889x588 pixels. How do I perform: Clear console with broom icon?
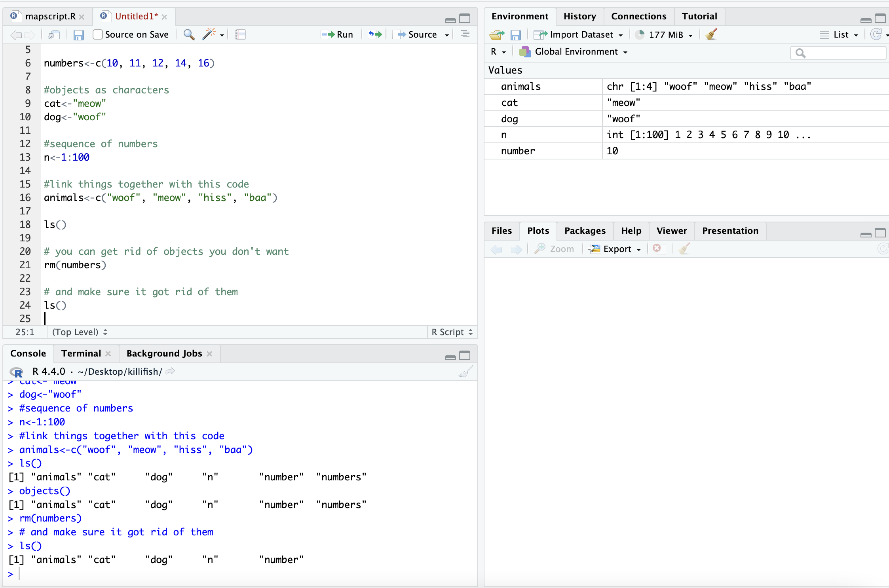coord(465,372)
